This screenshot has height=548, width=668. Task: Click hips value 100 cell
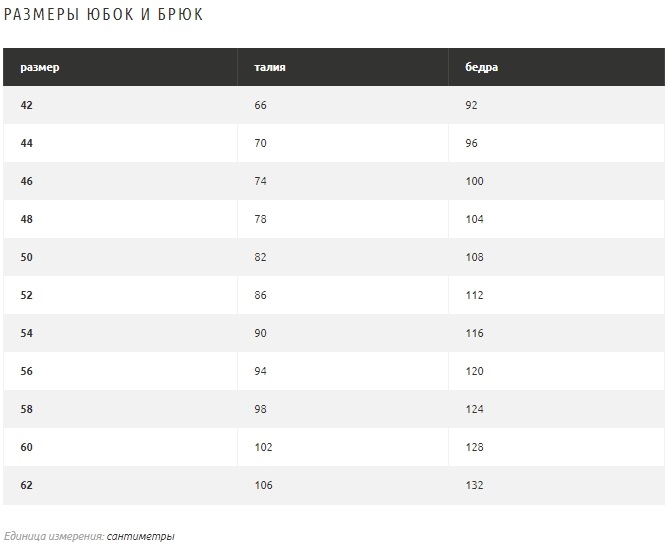point(474,181)
